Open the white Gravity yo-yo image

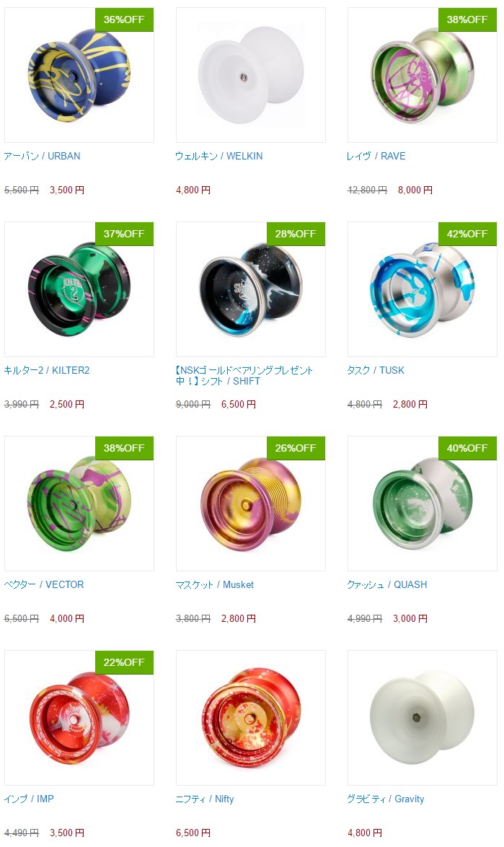pyautogui.click(x=423, y=718)
